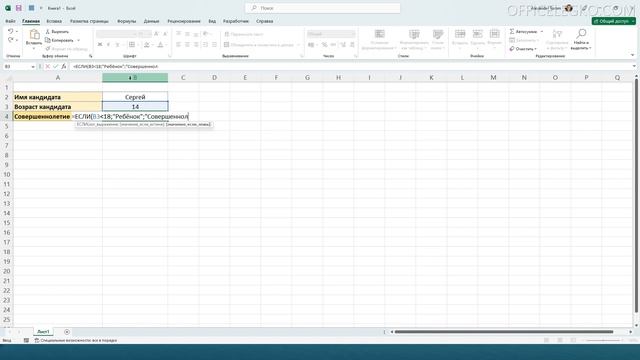Click AutoSum (Автосумма) button
The height and width of the screenshot is (360, 640).
[x=523, y=31]
